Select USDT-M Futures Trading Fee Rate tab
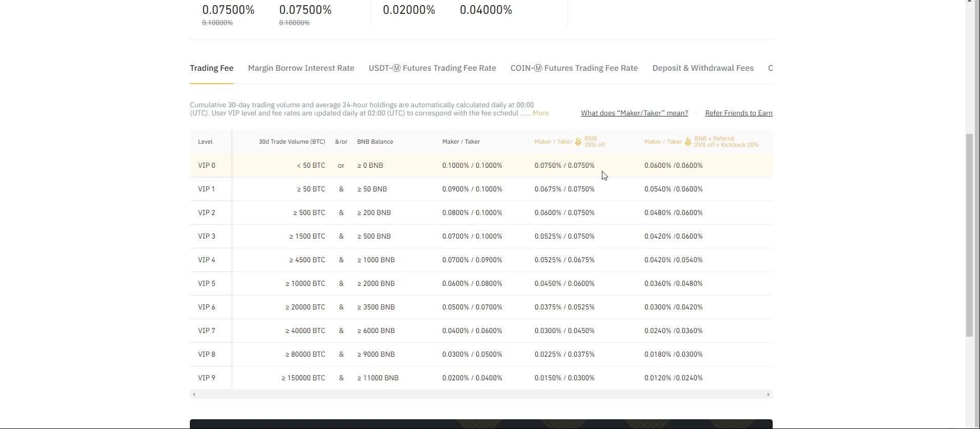Screen dimensions: 980x429 point(432,68)
